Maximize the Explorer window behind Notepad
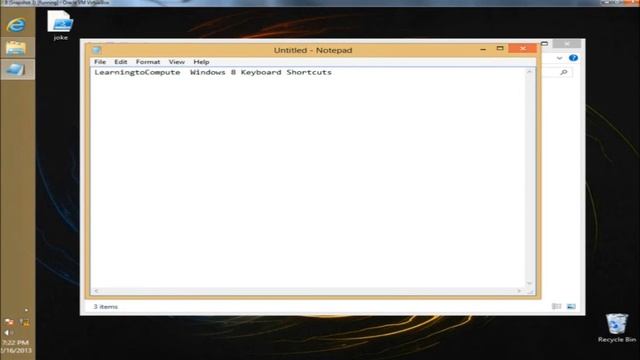 pyautogui.click(x=544, y=43)
